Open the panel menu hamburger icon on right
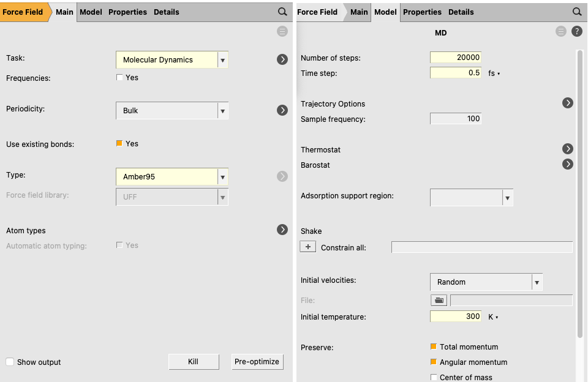Viewport: 588px width, 382px height. (560, 31)
